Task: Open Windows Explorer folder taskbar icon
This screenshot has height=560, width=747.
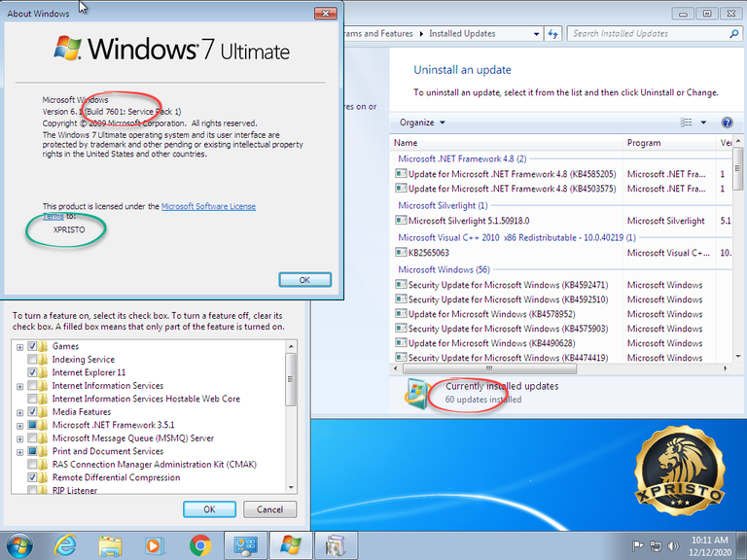Action: (110, 545)
